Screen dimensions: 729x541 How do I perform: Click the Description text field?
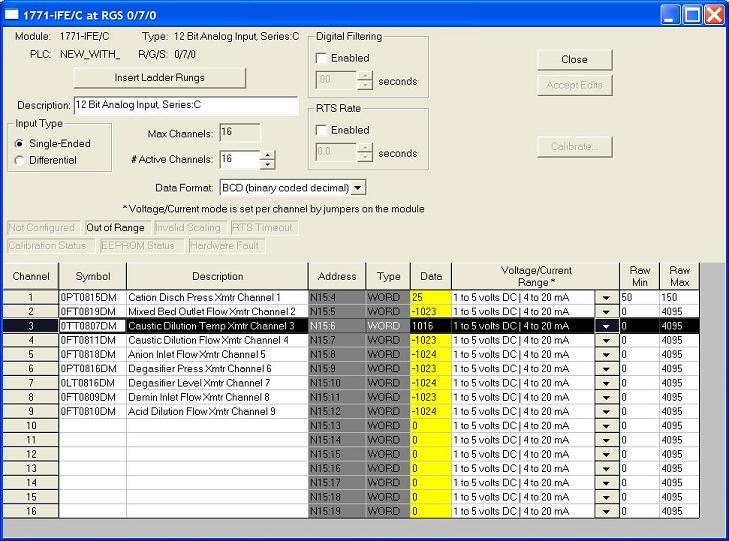click(x=186, y=105)
